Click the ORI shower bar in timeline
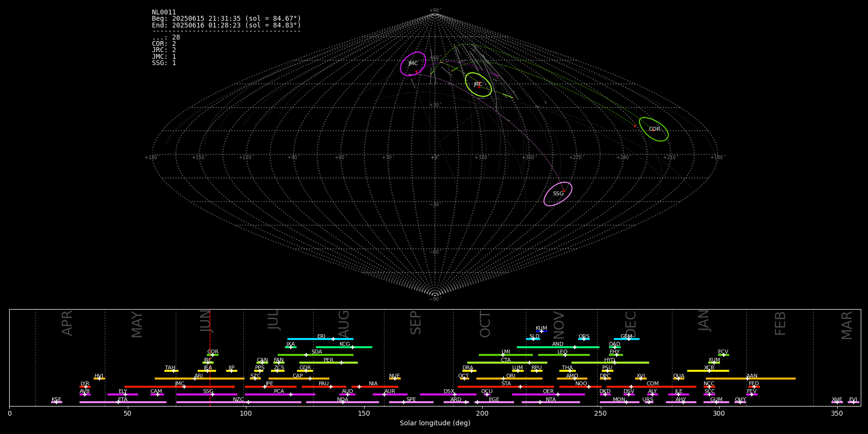This screenshot has height=434, width=868. 509,379
